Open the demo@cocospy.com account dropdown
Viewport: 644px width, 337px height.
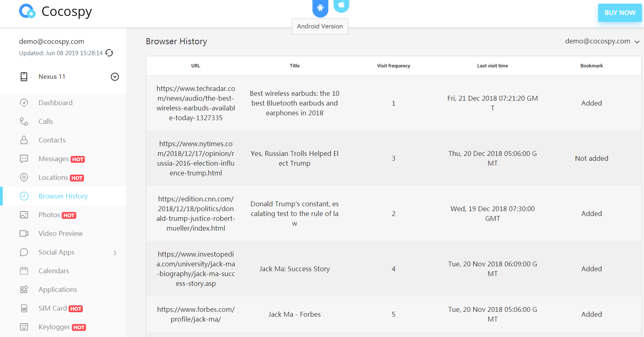pyautogui.click(x=602, y=41)
